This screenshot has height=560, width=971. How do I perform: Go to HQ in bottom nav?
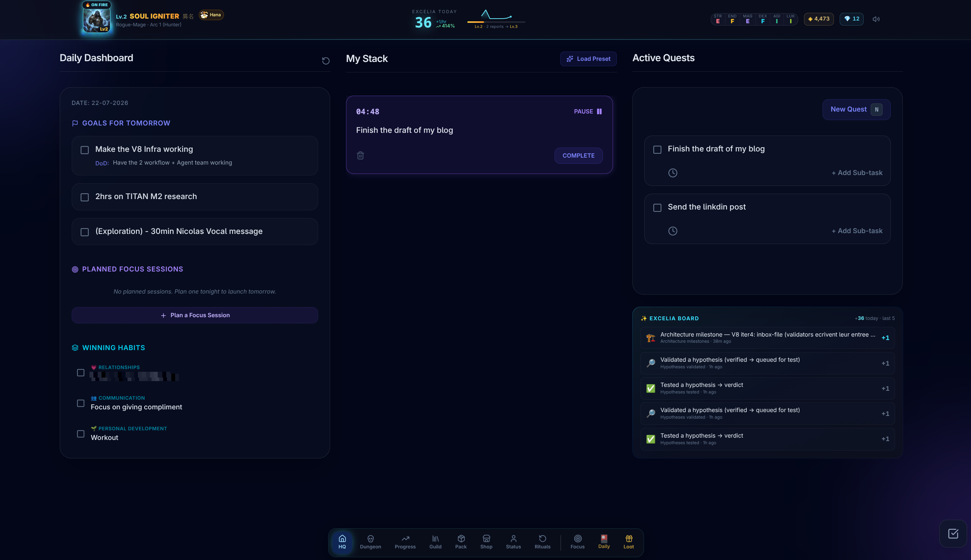tap(342, 542)
